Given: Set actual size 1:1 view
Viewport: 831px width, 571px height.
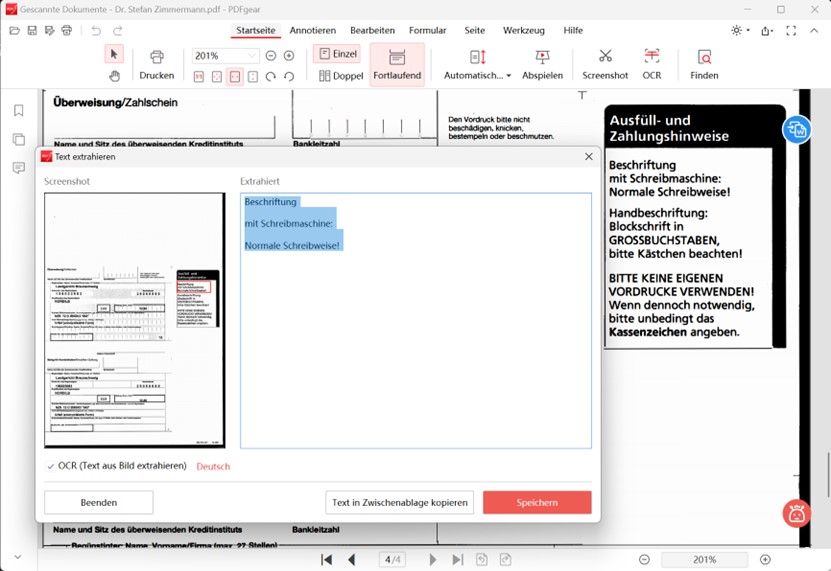Looking at the screenshot, I should tap(199, 77).
